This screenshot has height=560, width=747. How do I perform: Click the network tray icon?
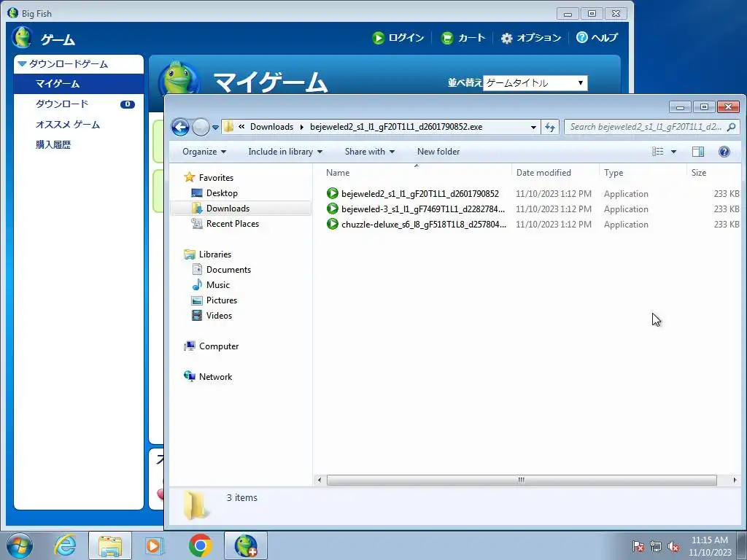coord(656,546)
